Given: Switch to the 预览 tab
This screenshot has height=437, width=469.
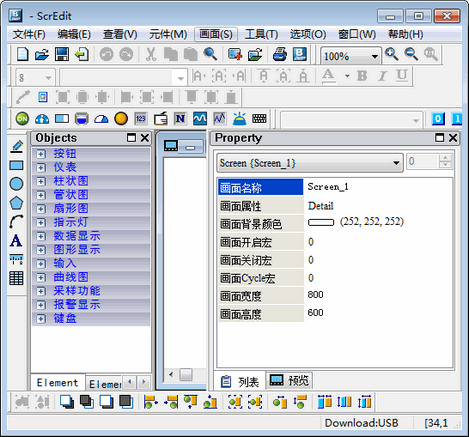Looking at the screenshot, I should 289,380.
